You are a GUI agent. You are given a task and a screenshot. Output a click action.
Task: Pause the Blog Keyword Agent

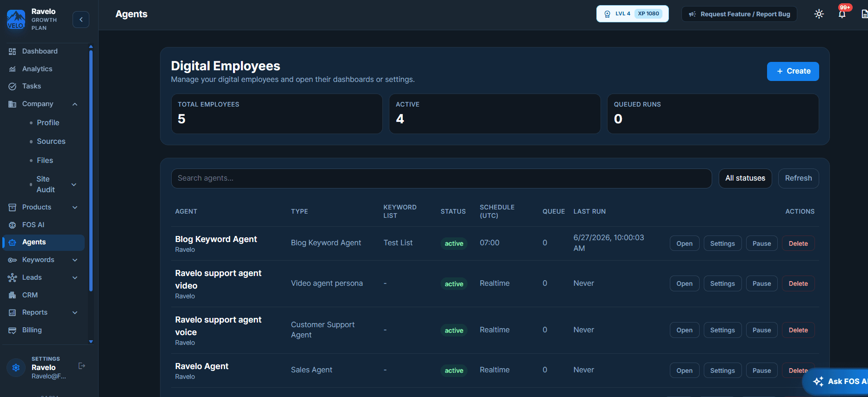tap(762, 243)
